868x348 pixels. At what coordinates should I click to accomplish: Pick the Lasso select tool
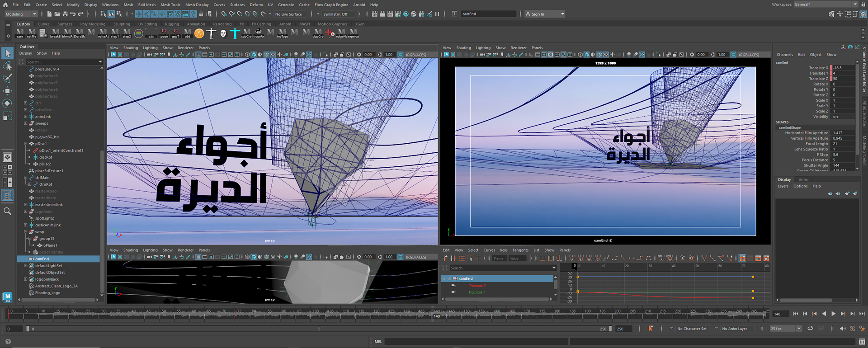coord(7,66)
